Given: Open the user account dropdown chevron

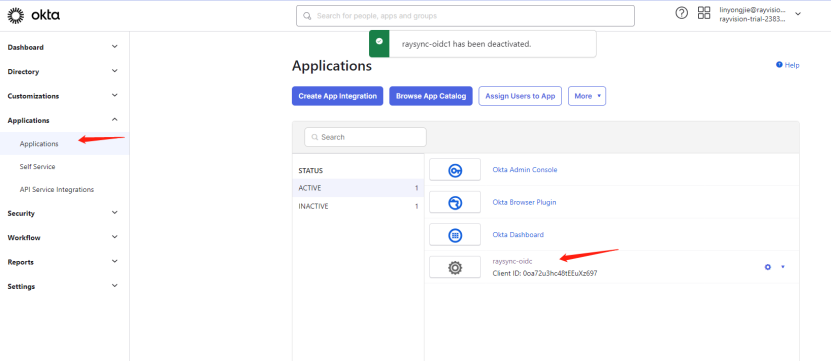Looking at the screenshot, I should (x=798, y=14).
